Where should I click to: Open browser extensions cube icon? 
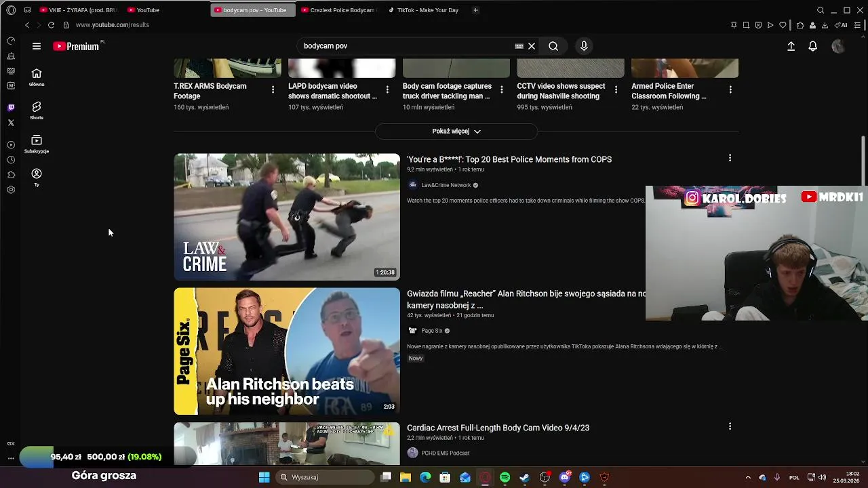(800, 25)
